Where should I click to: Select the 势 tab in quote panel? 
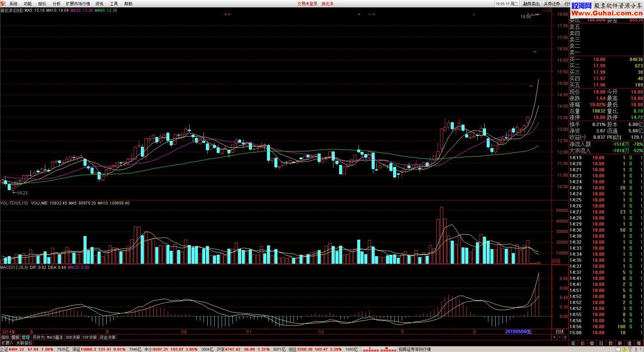click(x=610, y=343)
